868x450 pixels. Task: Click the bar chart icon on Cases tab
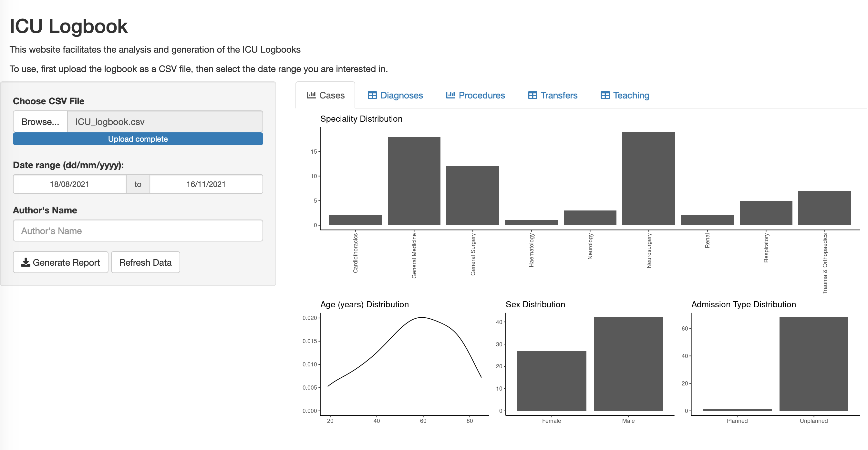[311, 95]
